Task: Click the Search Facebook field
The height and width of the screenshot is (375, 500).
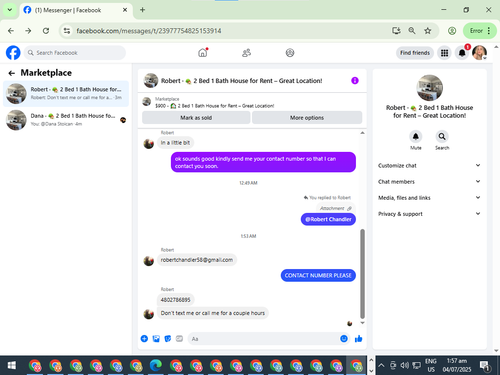Action: [75, 53]
